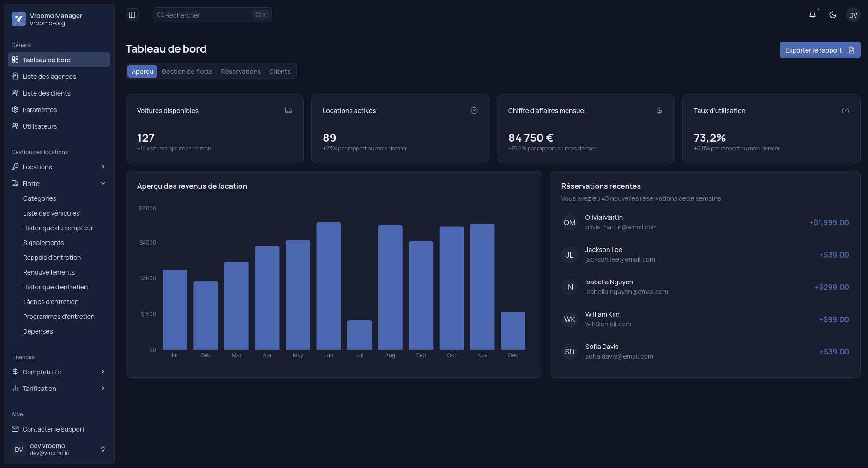Collapse the Flotte section
868x468 pixels.
(x=102, y=183)
